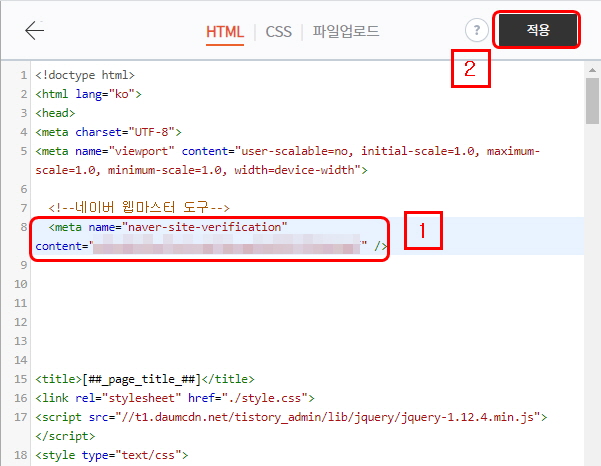Click the style type text/css line
601x466 pixels.
click(112, 456)
